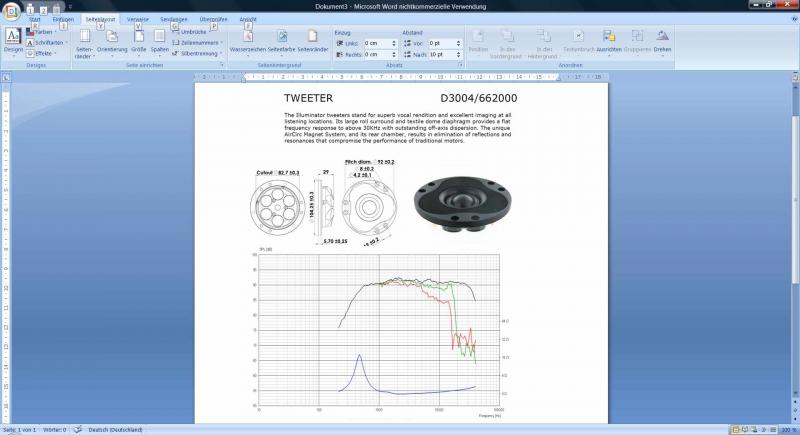Expand the Silbentrennung hyphenation dropdown

coord(197,53)
